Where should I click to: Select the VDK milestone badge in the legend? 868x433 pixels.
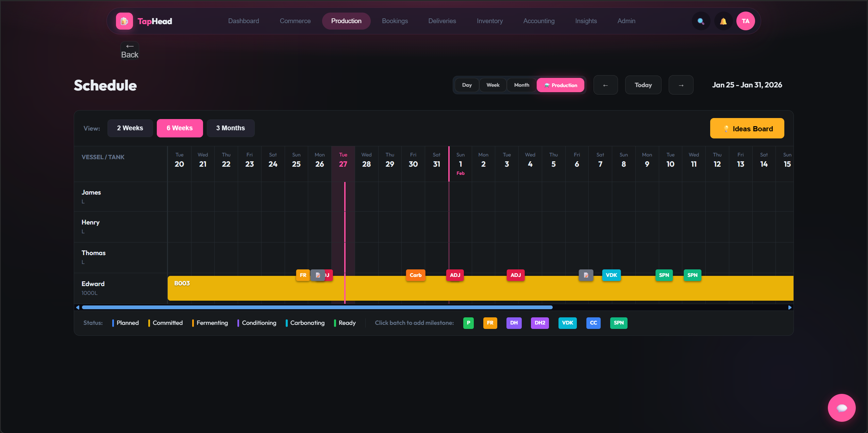567,323
